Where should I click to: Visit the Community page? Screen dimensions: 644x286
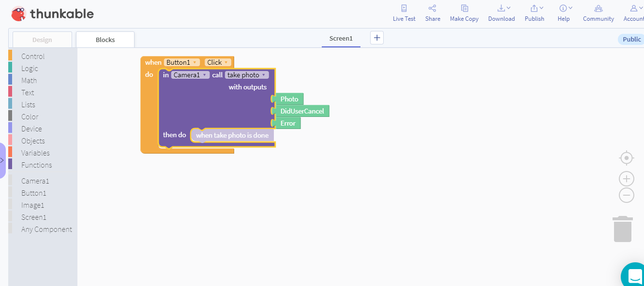pyautogui.click(x=598, y=13)
